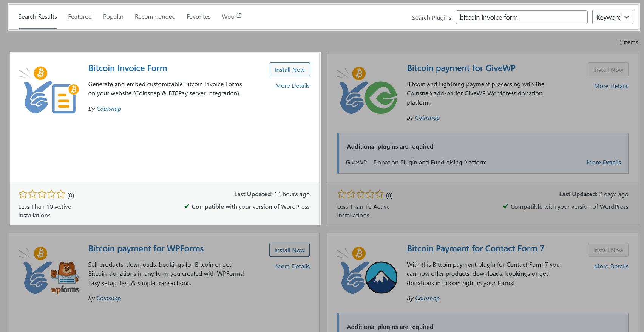
Task: Install the Bitcoin Invoice Form plugin
Action: click(290, 70)
